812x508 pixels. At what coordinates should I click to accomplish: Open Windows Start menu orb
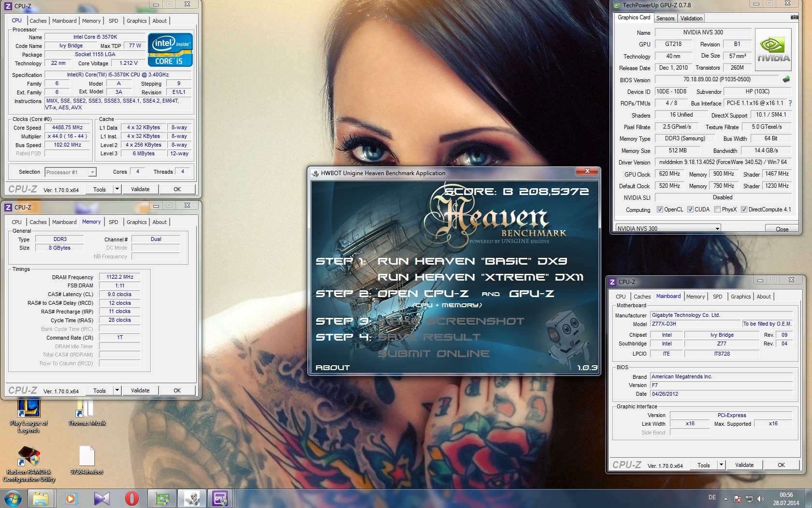(x=13, y=498)
